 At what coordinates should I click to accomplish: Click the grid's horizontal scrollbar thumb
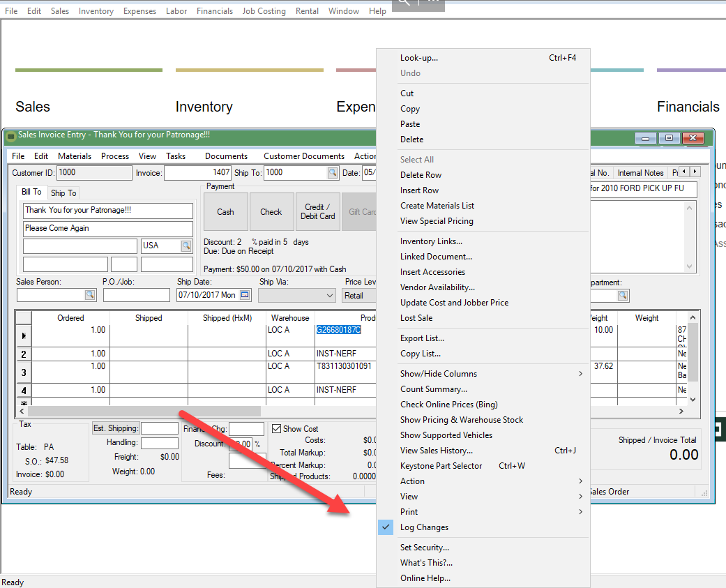point(144,412)
